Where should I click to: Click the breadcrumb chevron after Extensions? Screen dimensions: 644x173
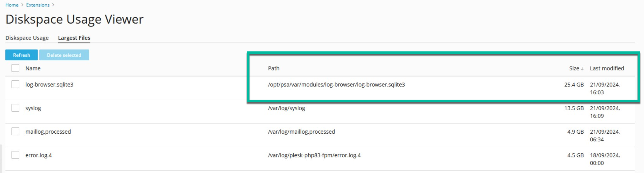pyautogui.click(x=53, y=5)
